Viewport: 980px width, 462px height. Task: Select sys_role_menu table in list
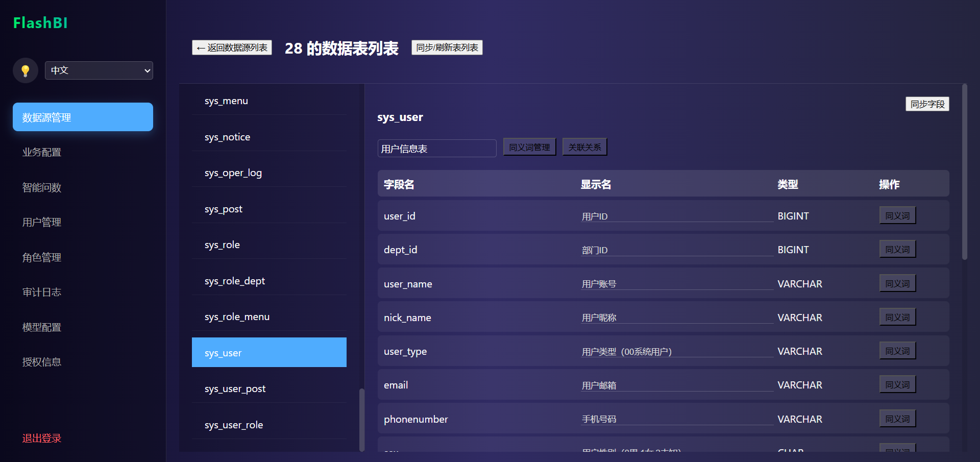click(x=237, y=317)
